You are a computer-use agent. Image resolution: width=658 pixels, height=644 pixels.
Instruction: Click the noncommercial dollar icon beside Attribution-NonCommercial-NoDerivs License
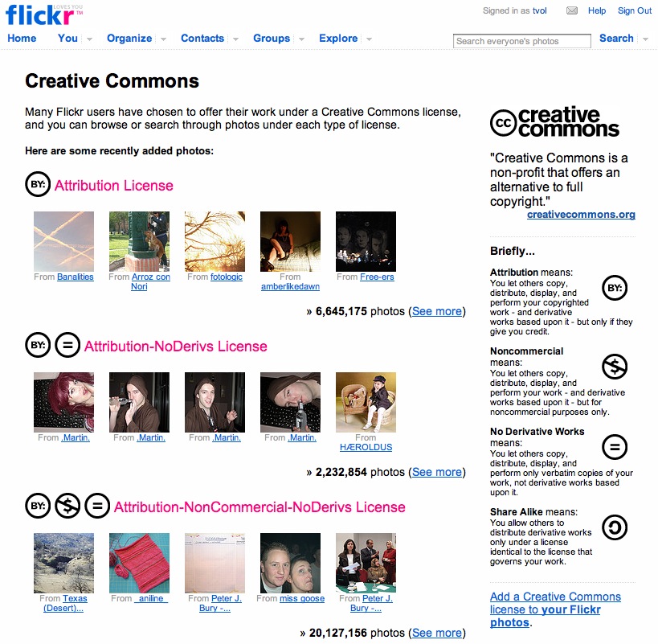[67, 506]
